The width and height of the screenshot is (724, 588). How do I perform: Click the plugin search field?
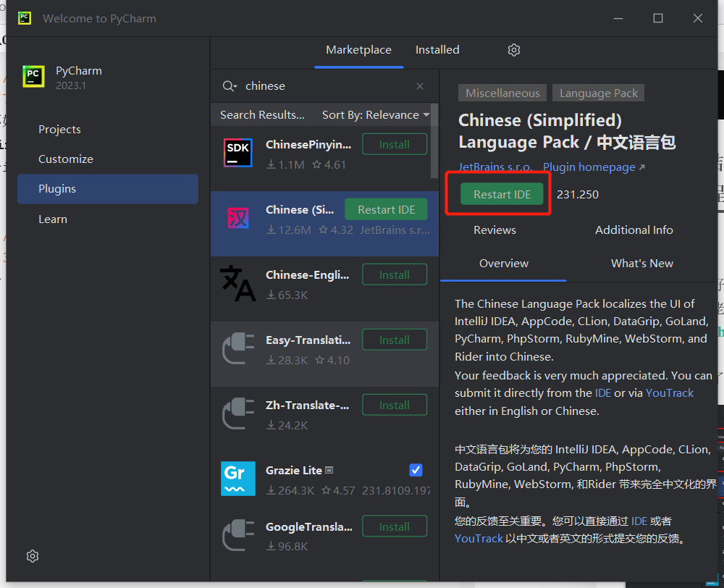[x=324, y=86]
